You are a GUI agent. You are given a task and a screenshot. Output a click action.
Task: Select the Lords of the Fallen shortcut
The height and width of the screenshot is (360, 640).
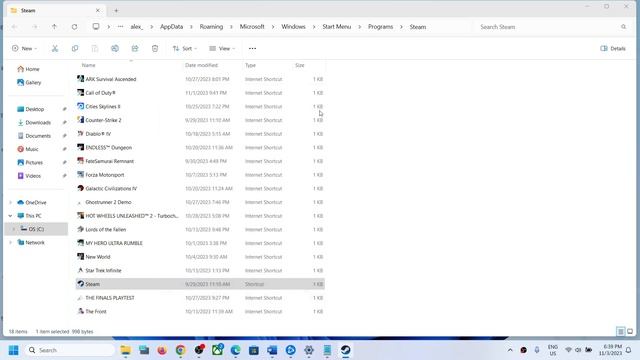tap(200, 229)
